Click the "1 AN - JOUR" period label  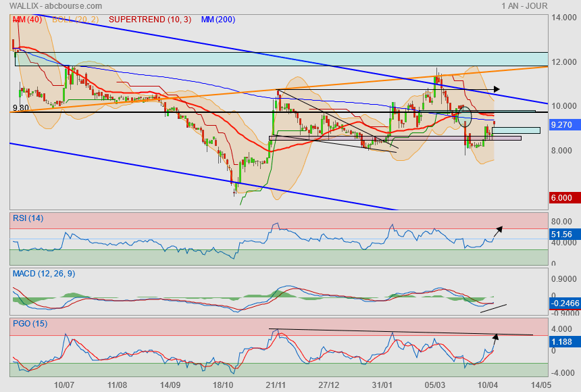point(524,6)
